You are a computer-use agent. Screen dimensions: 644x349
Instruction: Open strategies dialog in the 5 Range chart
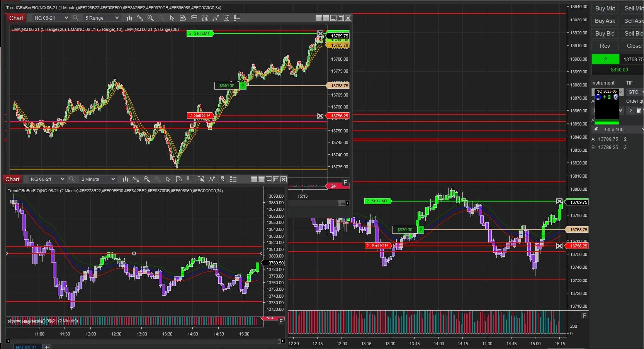point(226,18)
